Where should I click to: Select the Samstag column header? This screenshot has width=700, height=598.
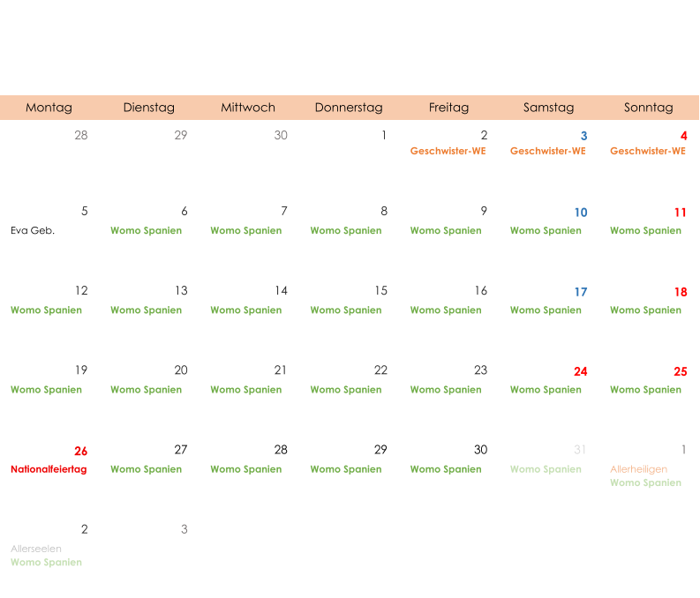click(x=548, y=108)
